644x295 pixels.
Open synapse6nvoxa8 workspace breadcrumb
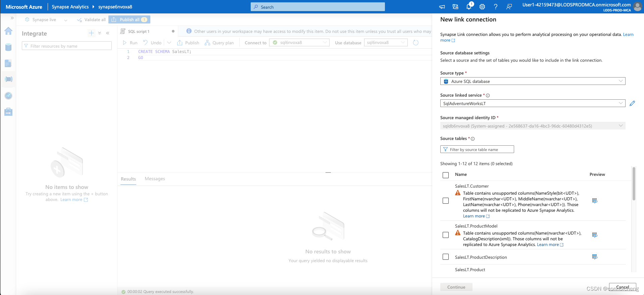click(x=115, y=7)
